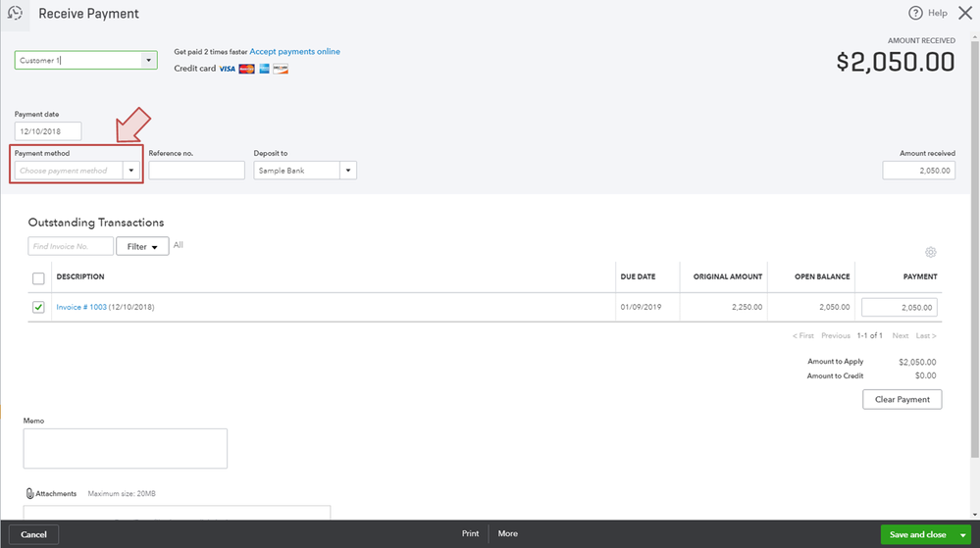Click the $2,050.00 Amount to Apply value
Screen dimensions: 980x548
(917, 362)
